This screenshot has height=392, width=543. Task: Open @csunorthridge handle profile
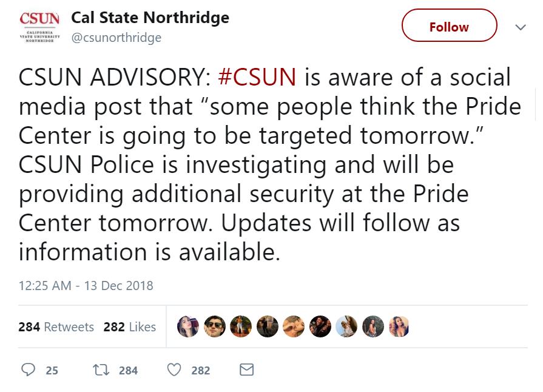[116, 38]
